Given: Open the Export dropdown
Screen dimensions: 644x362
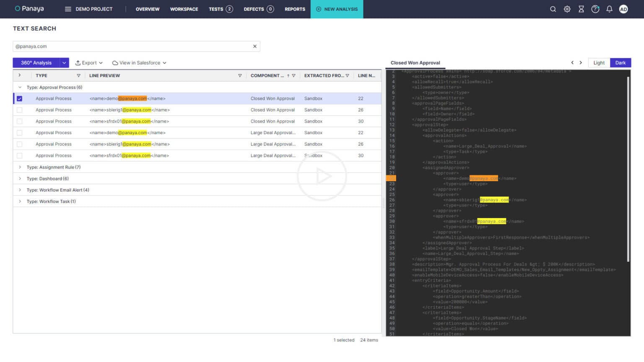Looking at the screenshot, I should pos(89,63).
